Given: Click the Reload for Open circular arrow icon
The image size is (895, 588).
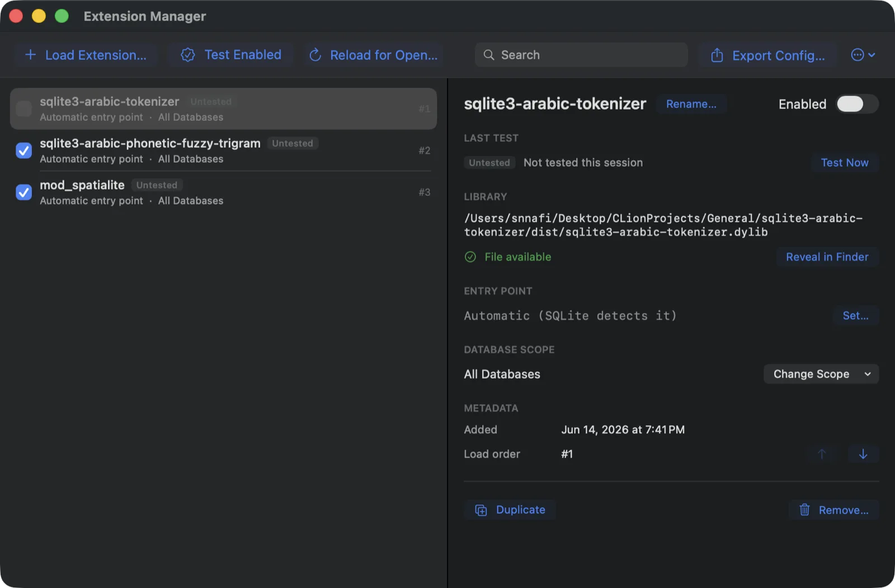Looking at the screenshot, I should 315,55.
